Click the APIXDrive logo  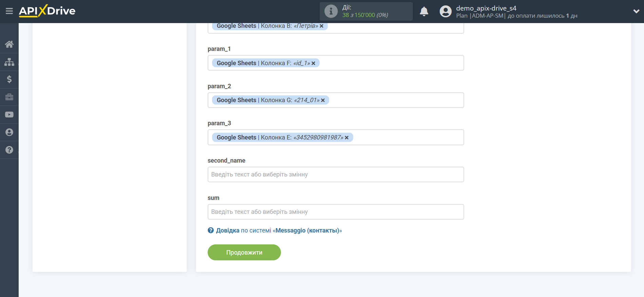click(x=47, y=11)
